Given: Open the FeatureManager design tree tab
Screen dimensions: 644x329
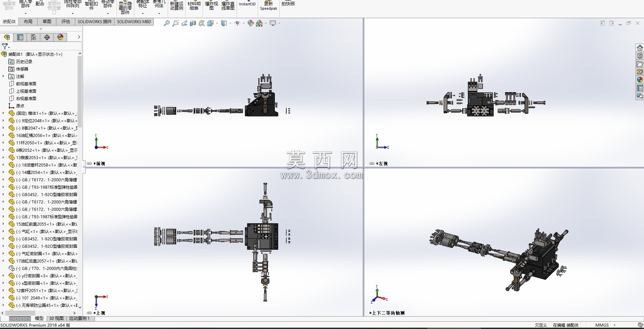Looking at the screenshot, I should [x=7, y=37].
